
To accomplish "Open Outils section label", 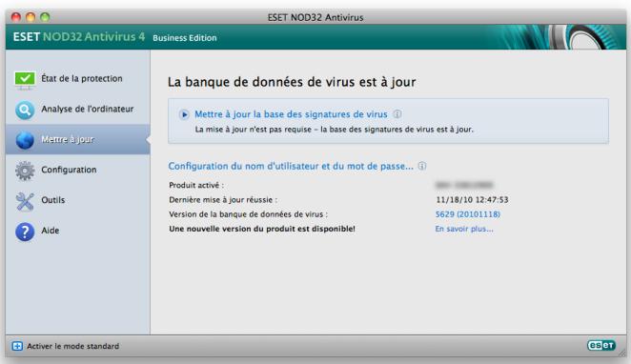I will click(52, 200).
